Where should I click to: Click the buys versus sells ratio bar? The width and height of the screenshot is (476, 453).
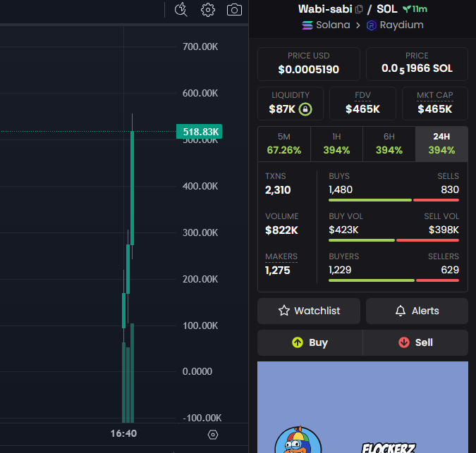coord(393,200)
